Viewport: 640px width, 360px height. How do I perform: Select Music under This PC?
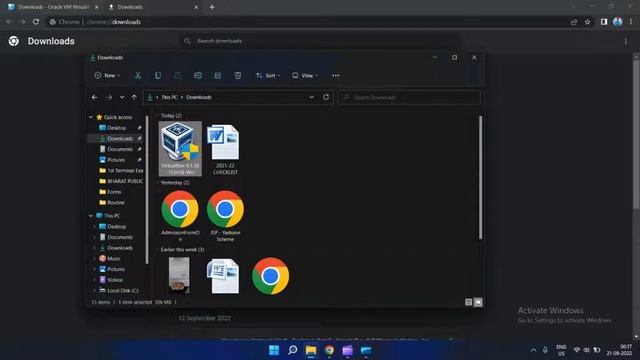coord(114,258)
